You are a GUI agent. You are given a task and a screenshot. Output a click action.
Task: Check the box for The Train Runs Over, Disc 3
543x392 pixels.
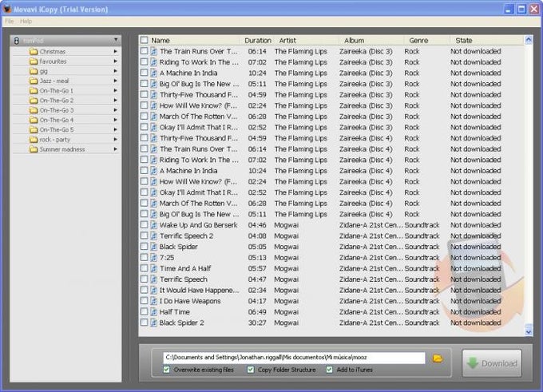pyautogui.click(x=144, y=51)
